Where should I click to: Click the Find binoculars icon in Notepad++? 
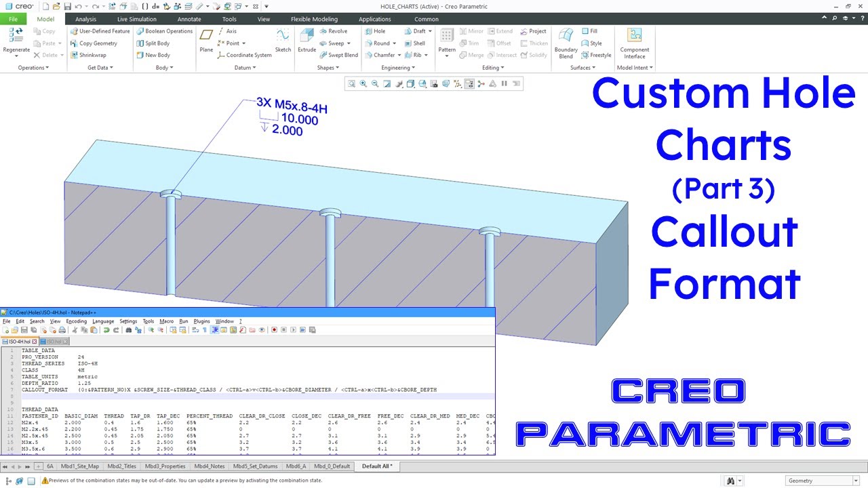pyautogui.click(x=128, y=330)
